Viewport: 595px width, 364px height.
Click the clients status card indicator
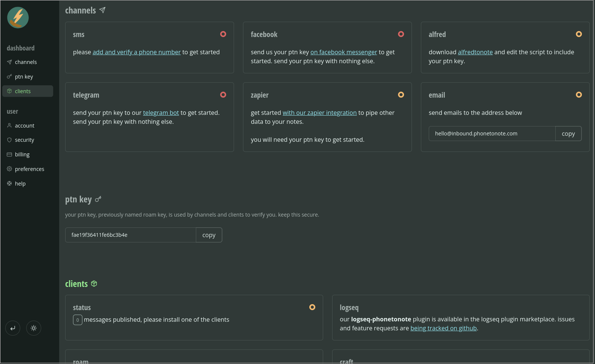pos(312,307)
